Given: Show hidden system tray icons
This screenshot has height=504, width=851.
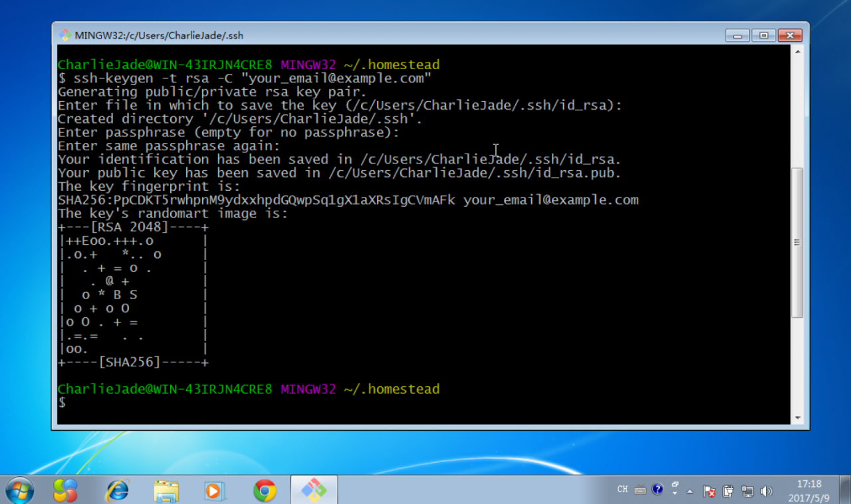Looking at the screenshot, I should (x=690, y=491).
